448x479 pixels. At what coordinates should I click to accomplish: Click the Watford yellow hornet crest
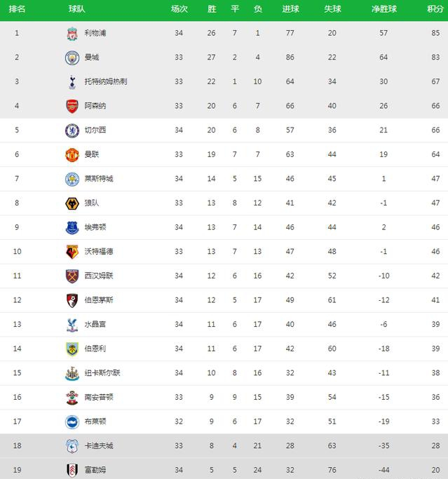click(72, 252)
